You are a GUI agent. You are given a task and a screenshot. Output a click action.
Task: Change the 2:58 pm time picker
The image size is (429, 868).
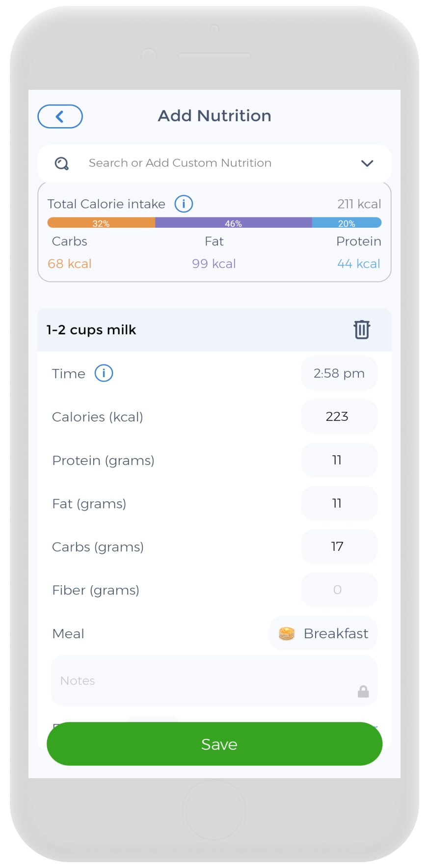pyautogui.click(x=339, y=374)
